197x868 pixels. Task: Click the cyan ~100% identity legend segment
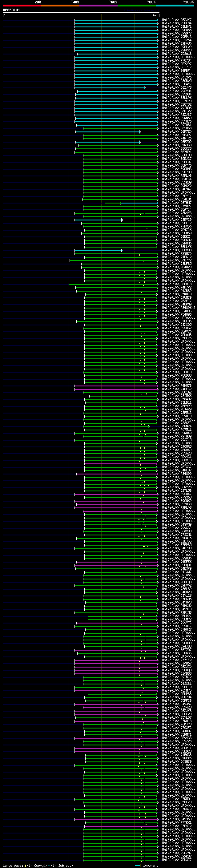175,6
